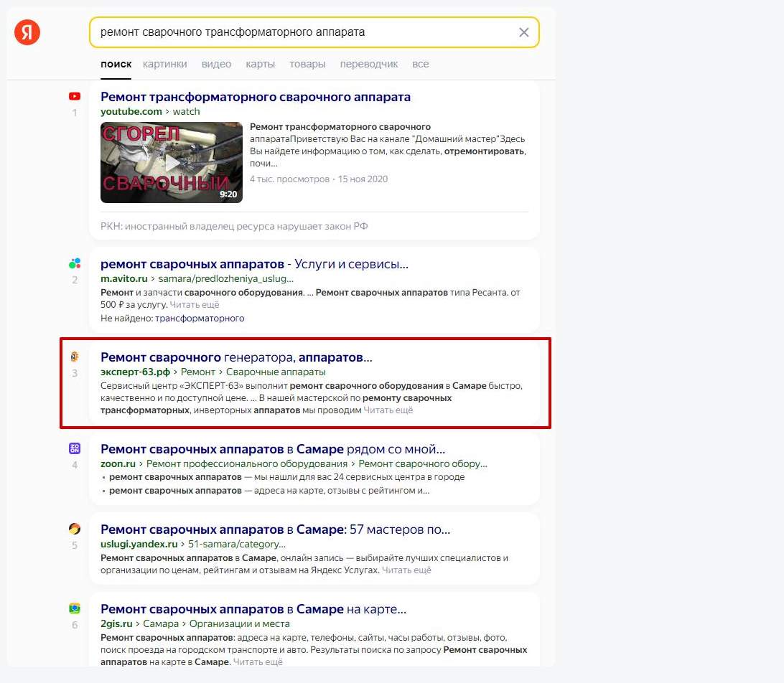Click the m.avito.ru domain link

tap(124, 279)
